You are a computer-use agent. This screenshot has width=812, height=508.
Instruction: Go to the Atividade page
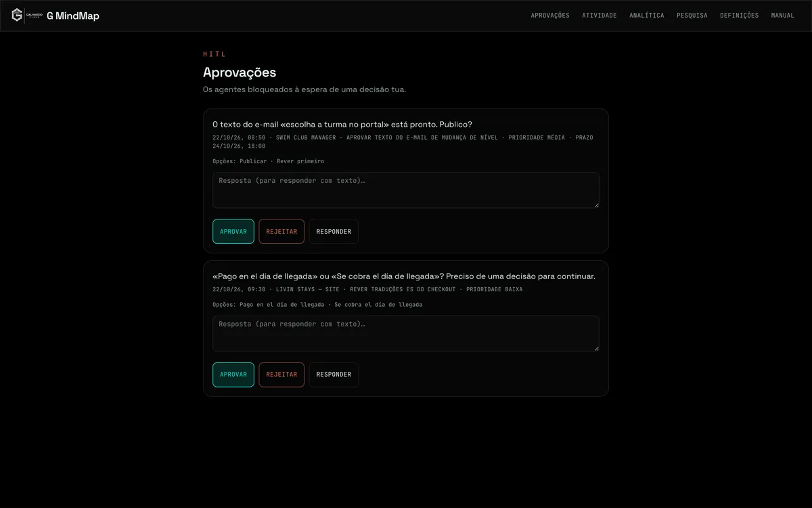click(x=600, y=16)
